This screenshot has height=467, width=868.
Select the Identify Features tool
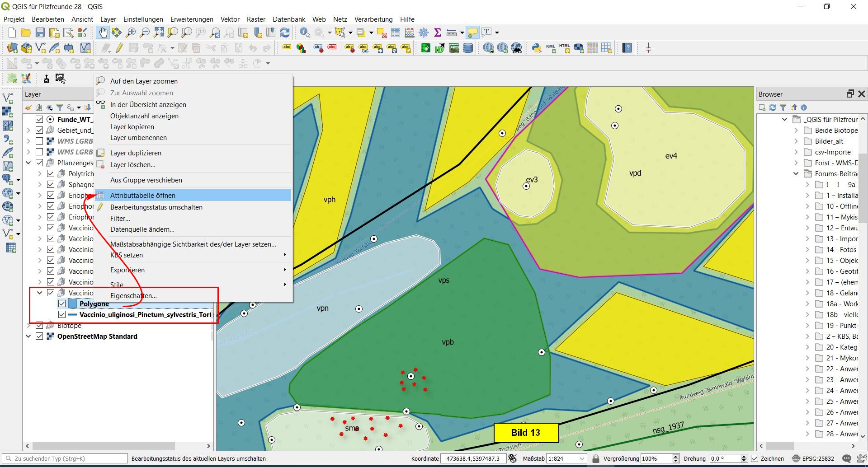click(x=305, y=33)
